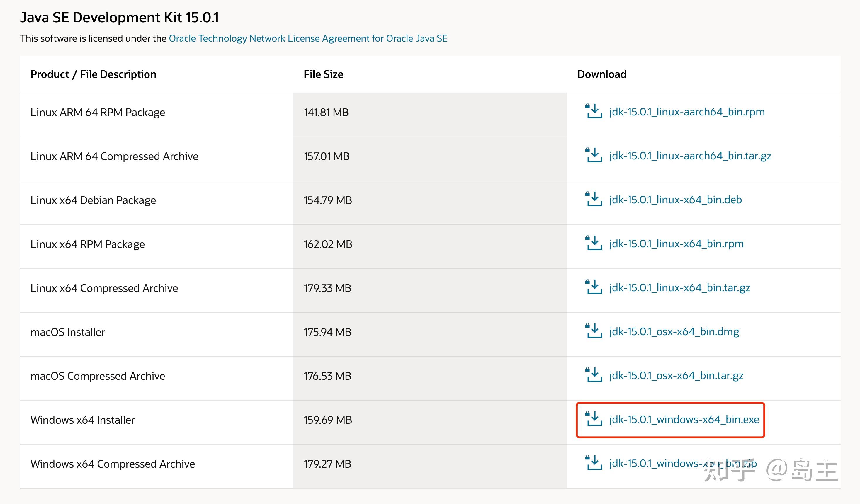
Task: Click download icon for linux-aarch64 tar.gz
Action: click(594, 155)
